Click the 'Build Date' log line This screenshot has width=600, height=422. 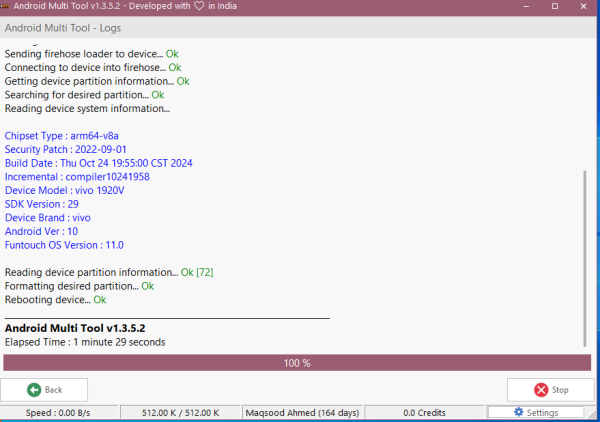click(x=98, y=163)
